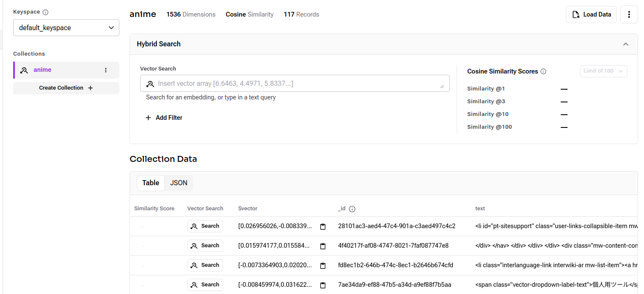The height and width of the screenshot is (294, 644).
Task: Click the _id column info icon
Action: 352,209
